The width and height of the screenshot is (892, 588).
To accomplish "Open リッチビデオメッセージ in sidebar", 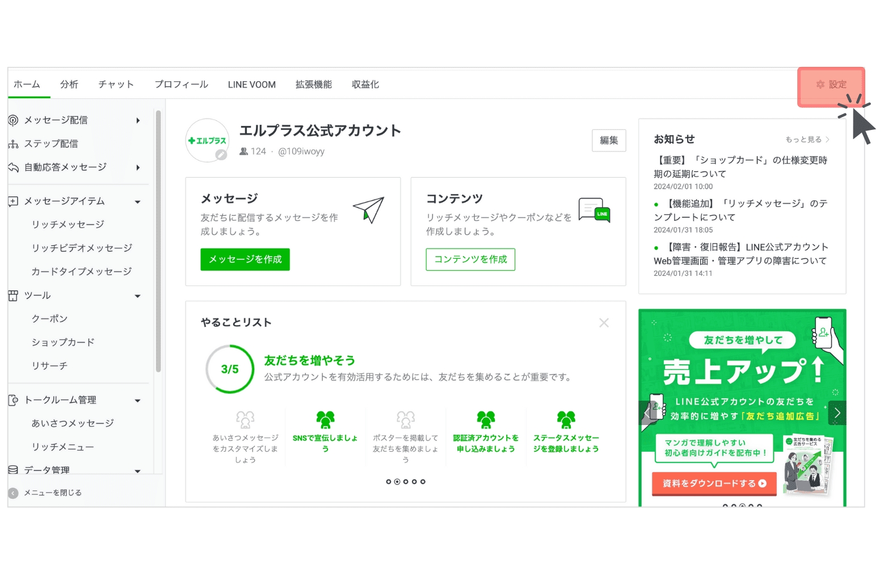I will click(x=82, y=248).
